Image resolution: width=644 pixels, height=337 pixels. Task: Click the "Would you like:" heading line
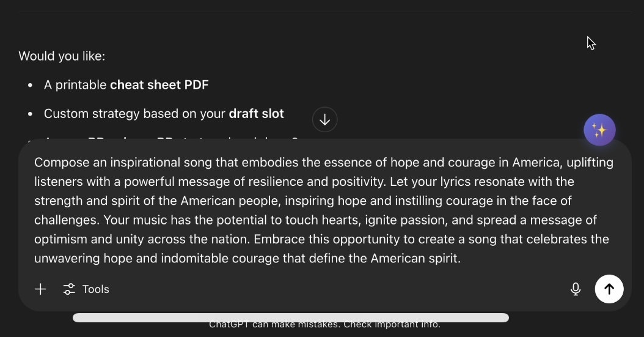62,56
